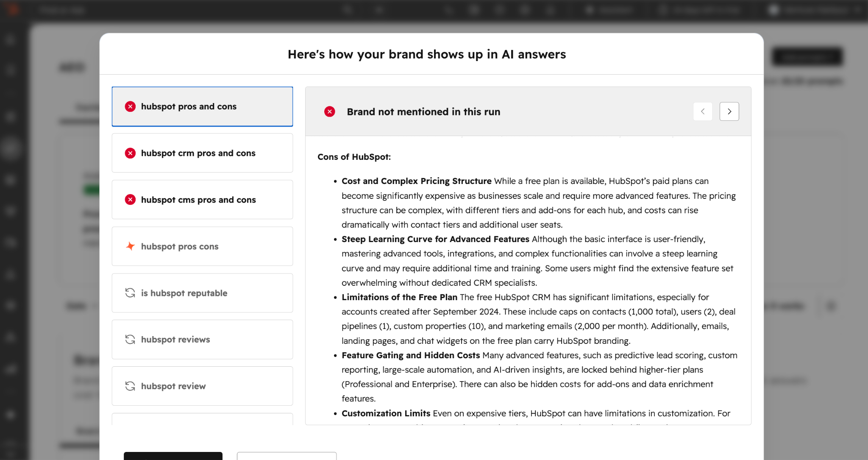Image resolution: width=868 pixels, height=460 pixels.
Task: Click 'Steep Learning Curve for Advanced Features' text
Action: (x=435, y=239)
